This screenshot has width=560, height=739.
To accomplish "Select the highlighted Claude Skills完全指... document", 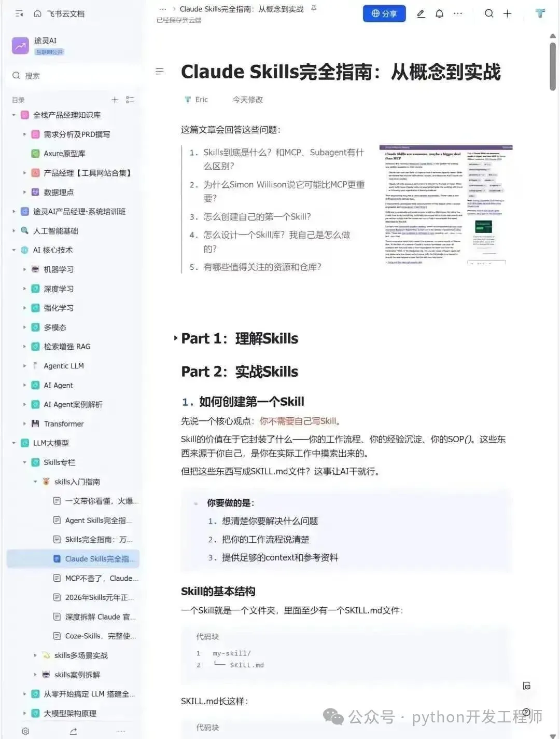I will [73, 559].
